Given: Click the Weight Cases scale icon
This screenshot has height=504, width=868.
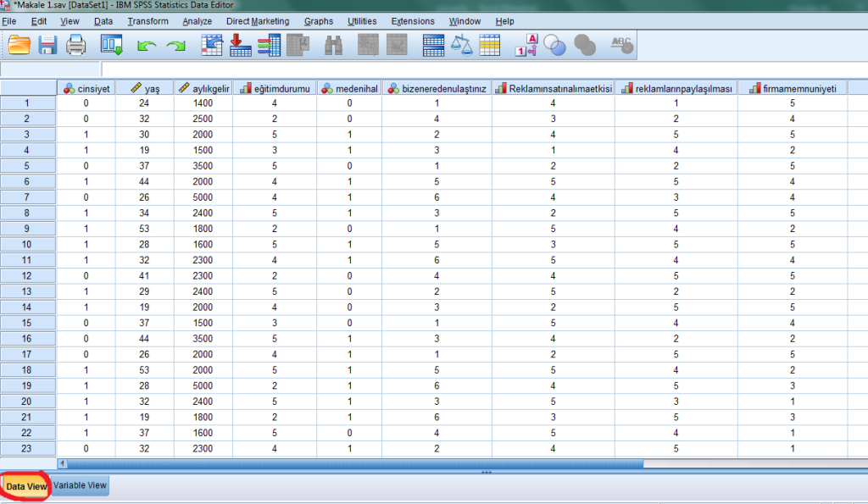Looking at the screenshot, I should point(462,45).
